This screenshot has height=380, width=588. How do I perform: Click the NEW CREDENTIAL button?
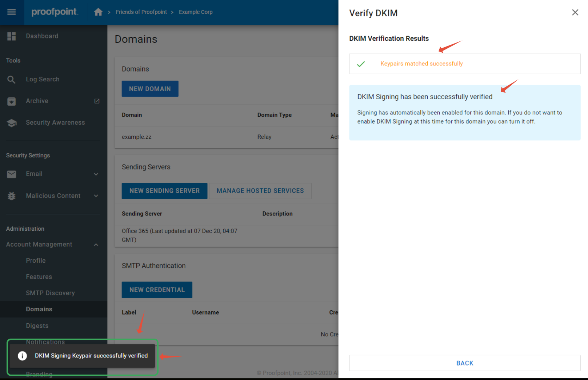[157, 290]
